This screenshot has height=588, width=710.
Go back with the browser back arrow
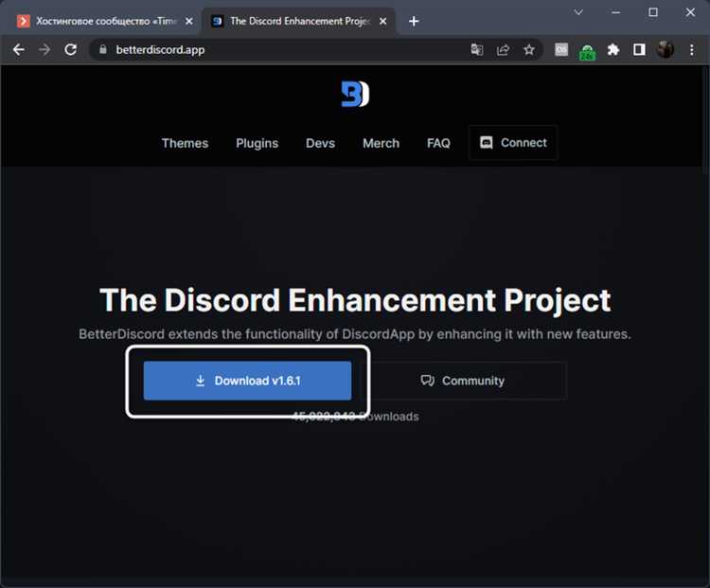tap(19, 49)
